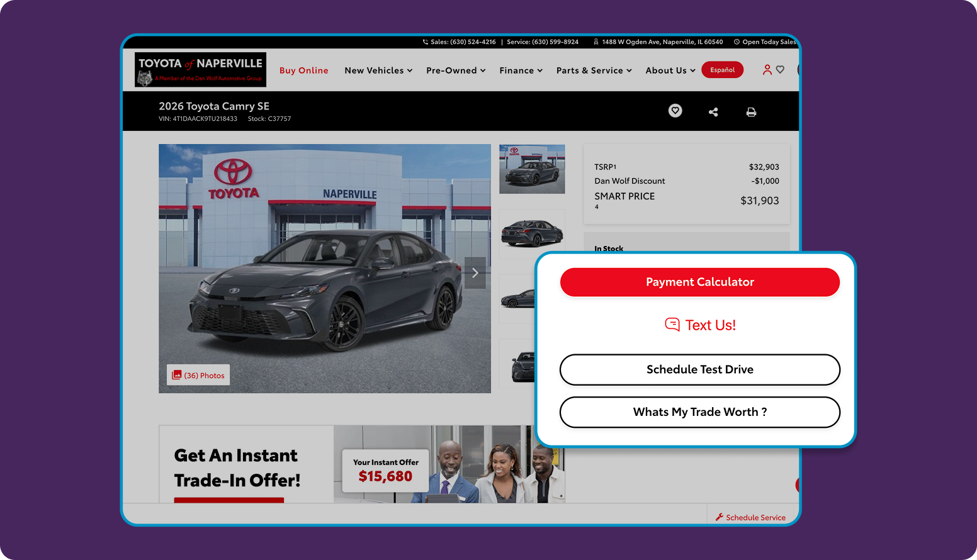The width and height of the screenshot is (977, 560).
Task: Open the Finance dropdown menu
Action: click(521, 70)
